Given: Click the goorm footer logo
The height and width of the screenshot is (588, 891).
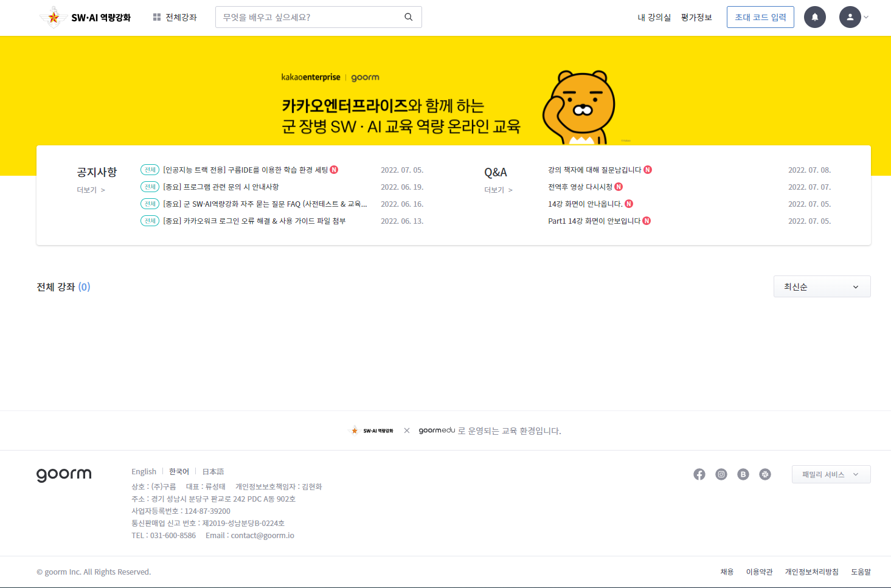Looking at the screenshot, I should 64,474.
